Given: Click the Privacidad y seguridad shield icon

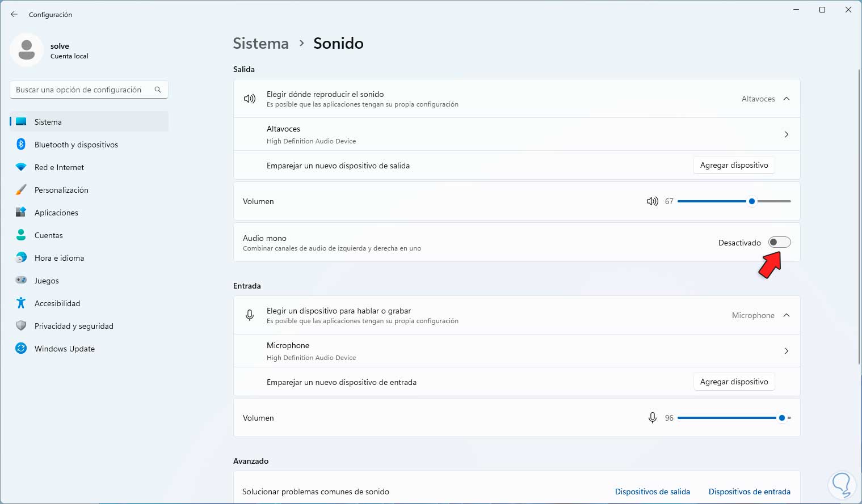Looking at the screenshot, I should point(21,326).
